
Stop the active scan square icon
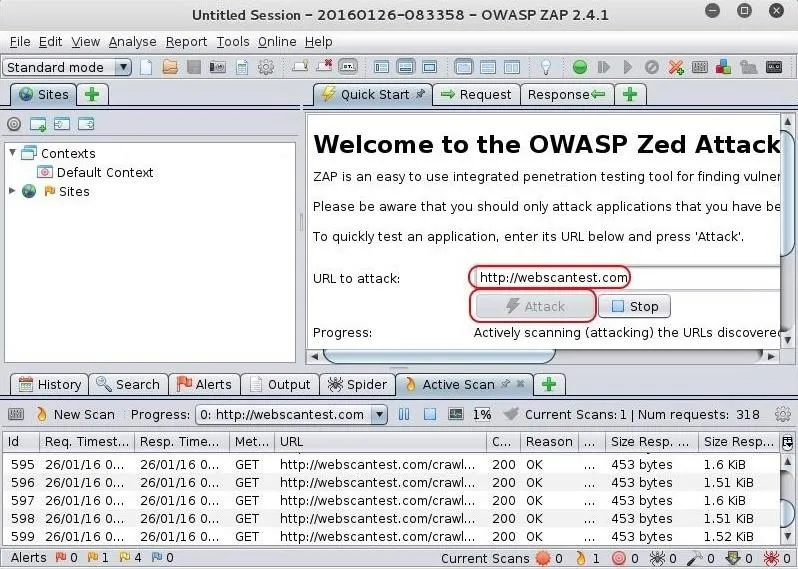[x=430, y=415]
